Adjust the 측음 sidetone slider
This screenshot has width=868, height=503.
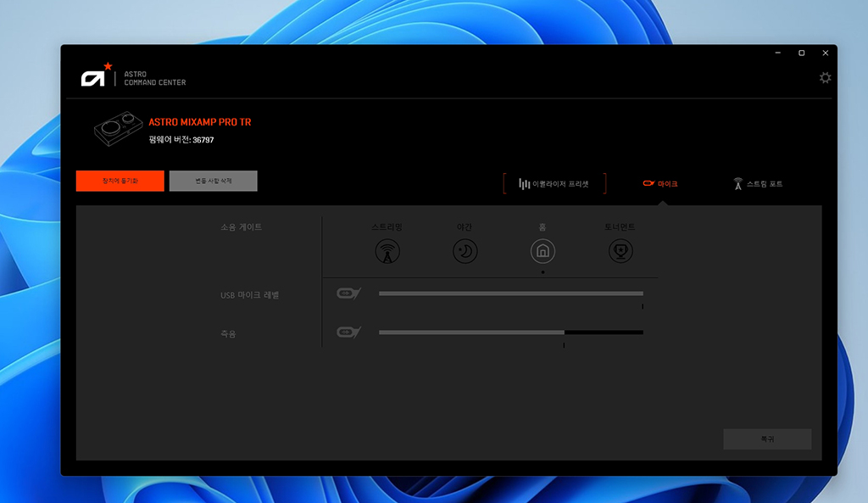pyautogui.click(x=511, y=333)
